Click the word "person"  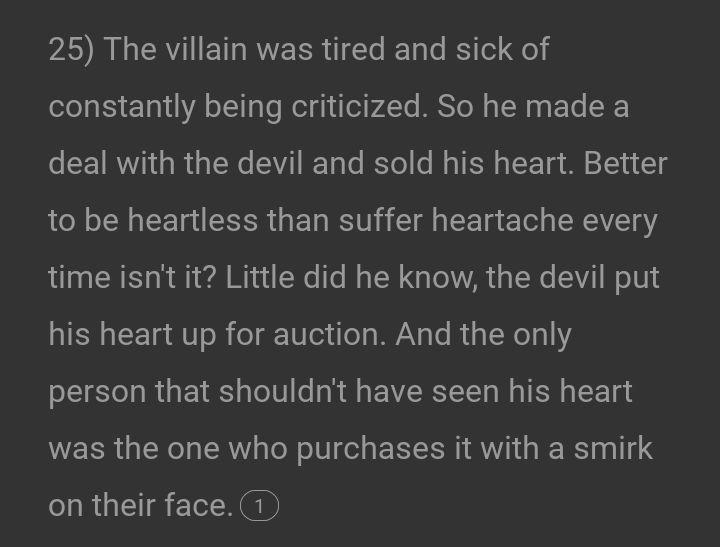pos(97,391)
